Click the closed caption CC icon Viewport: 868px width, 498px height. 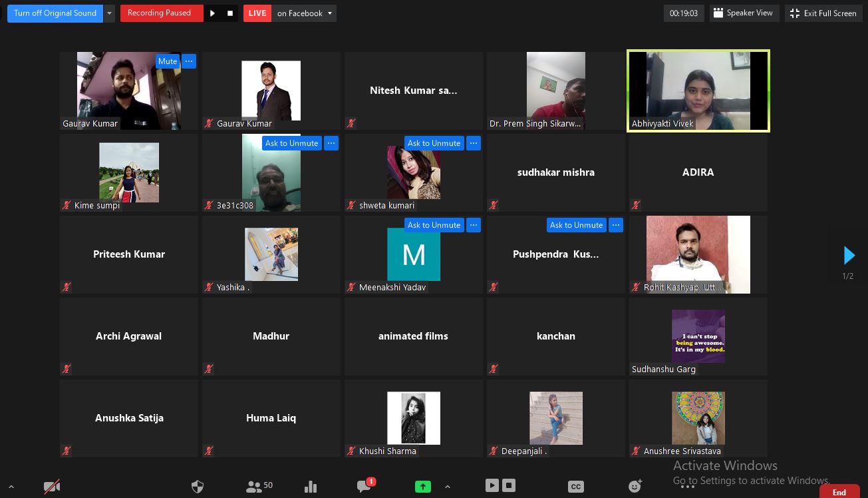pos(576,487)
